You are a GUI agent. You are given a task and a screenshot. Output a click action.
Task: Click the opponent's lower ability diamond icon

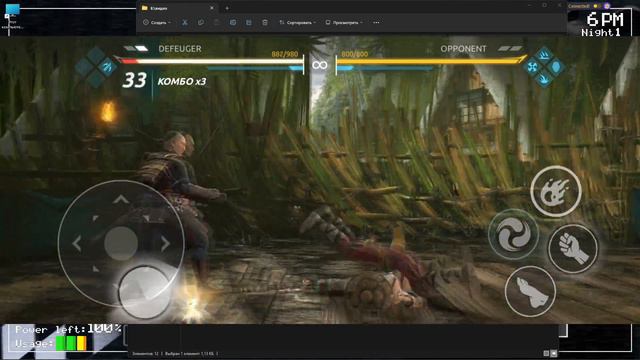click(x=544, y=79)
